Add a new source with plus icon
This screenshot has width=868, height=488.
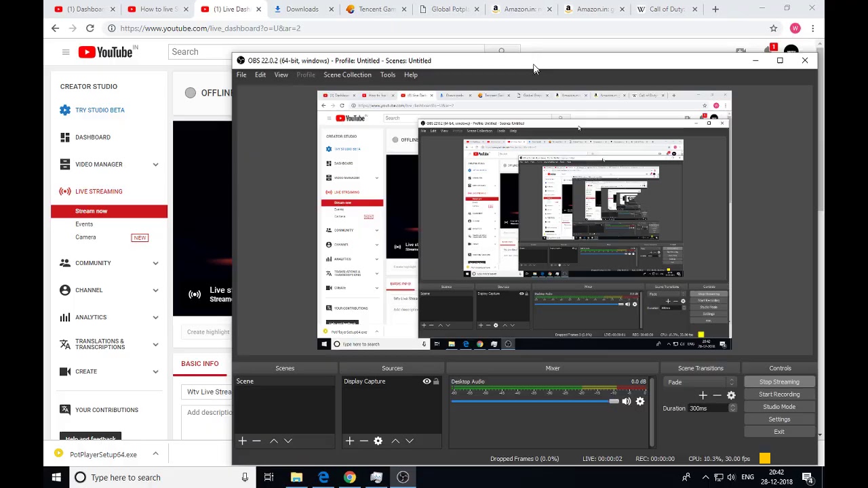pos(349,441)
